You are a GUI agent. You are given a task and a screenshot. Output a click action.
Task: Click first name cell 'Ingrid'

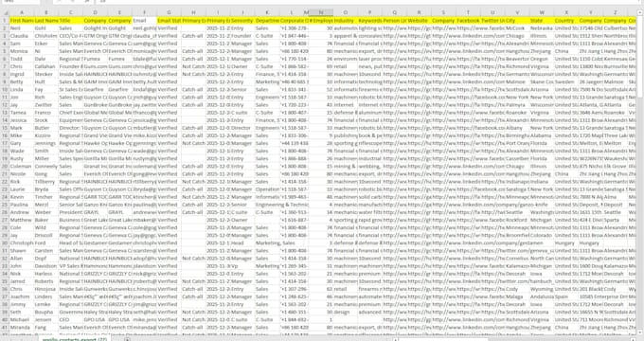[22, 75]
